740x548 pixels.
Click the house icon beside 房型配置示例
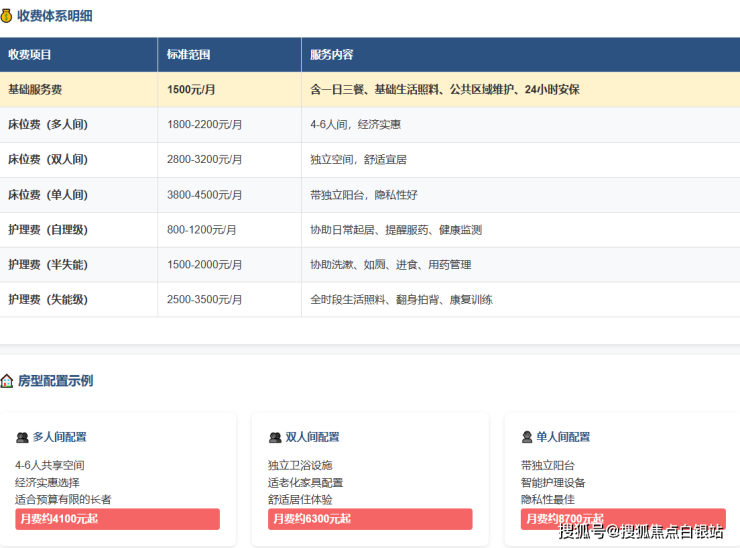click(x=7, y=381)
